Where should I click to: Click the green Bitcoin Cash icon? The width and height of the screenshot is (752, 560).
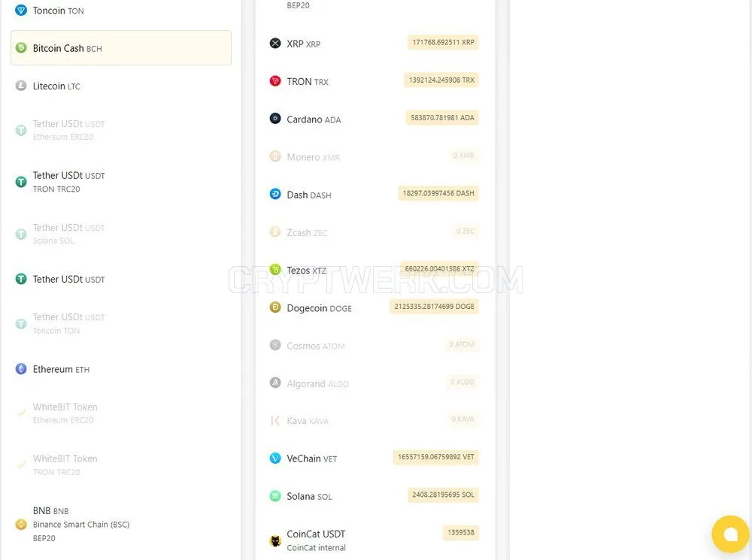21,48
